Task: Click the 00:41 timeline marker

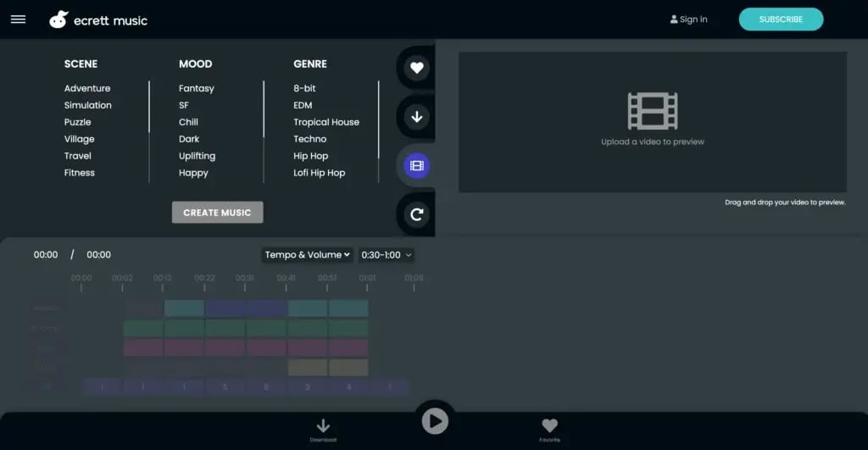Action: pos(286,280)
